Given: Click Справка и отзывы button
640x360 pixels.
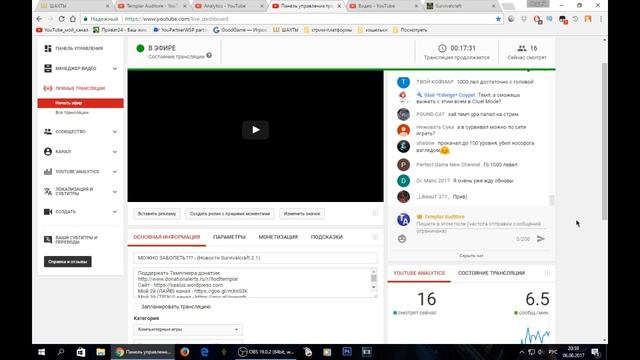Looking at the screenshot, I should coord(68,262).
